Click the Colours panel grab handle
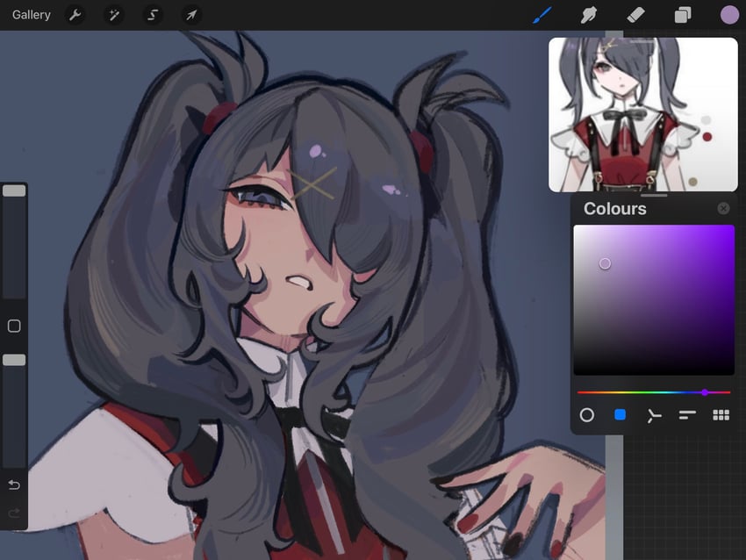The height and width of the screenshot is (560, 746). [654, 196]
